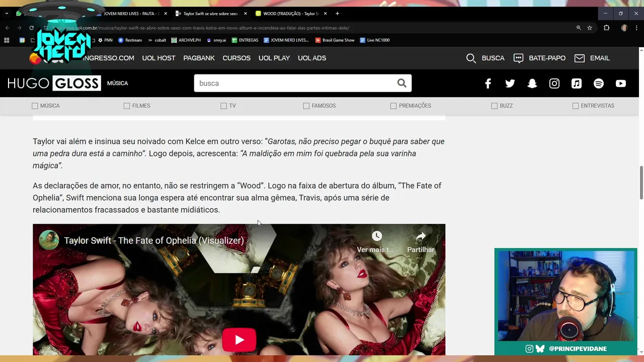The height and width of the screenshot is (362, 644).
Task: Close the JOVEM NERD LIVES - PAUTA tab
Action: tap(165, 14)
